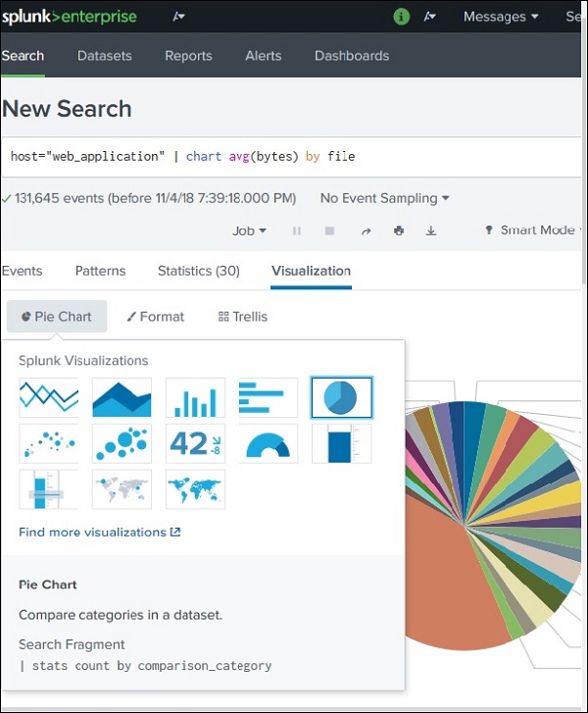
Task: Switch to the Statistics (30) tab
Action: 198,271
